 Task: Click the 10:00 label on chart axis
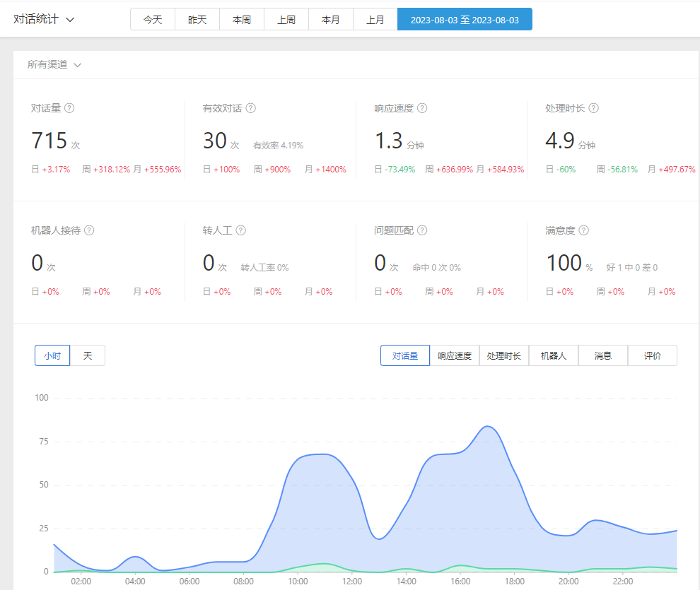coord(298,582)
